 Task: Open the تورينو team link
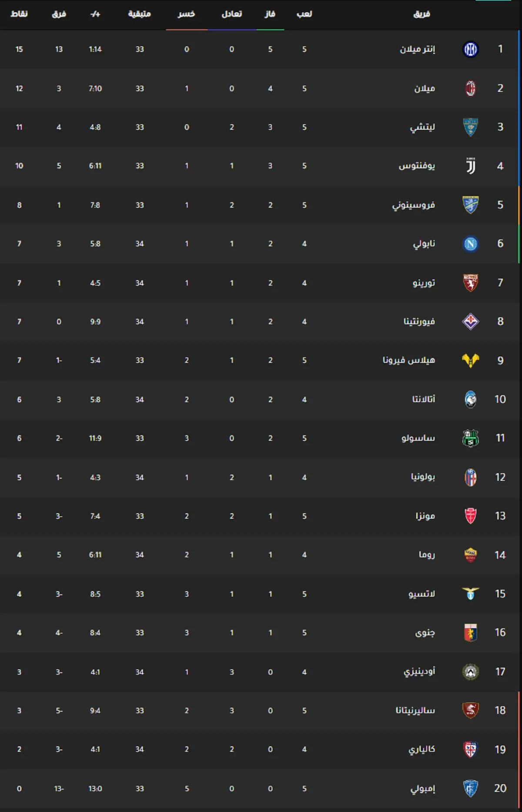[424, 283]
